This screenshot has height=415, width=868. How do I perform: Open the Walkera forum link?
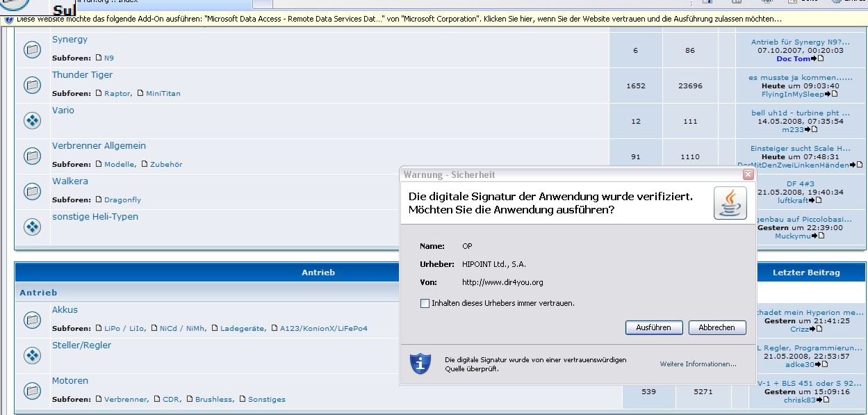(x=70, y=181)
